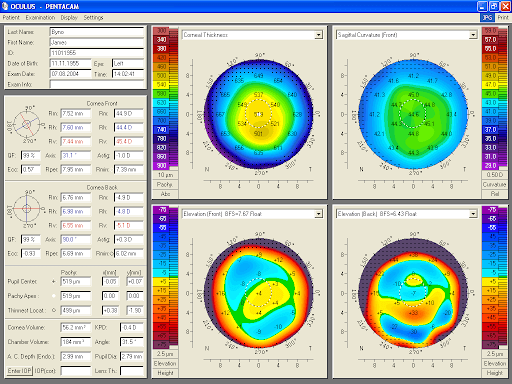Screen dimensions: 512x384
Task: Click the 10 µm step button
Action: (165, 175)
